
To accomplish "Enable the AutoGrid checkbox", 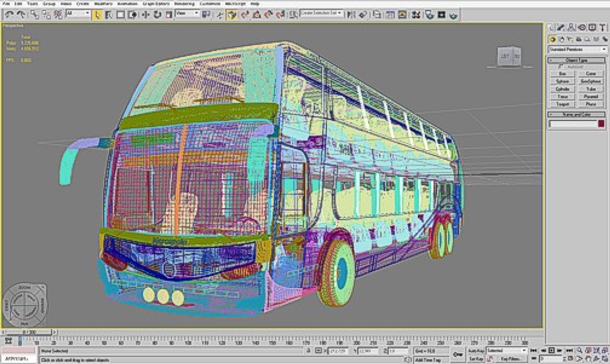I will tap(561, 67).
